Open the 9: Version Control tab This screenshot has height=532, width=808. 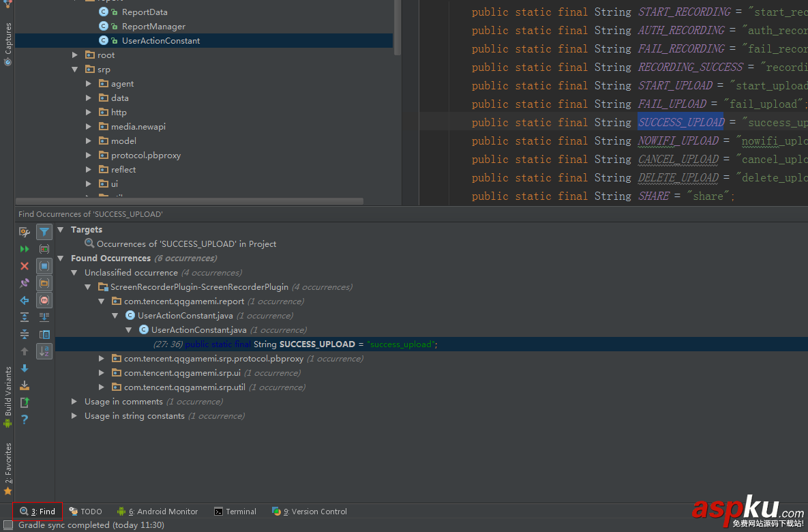pyautogui.click(x=310, y=512)
